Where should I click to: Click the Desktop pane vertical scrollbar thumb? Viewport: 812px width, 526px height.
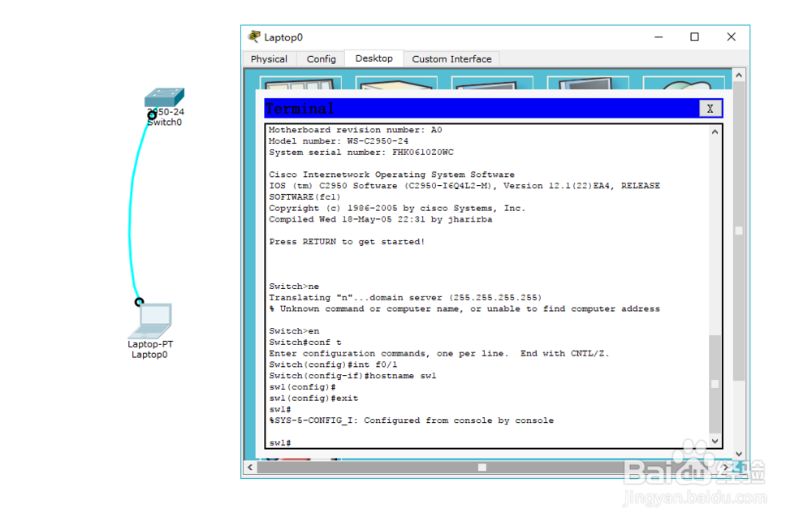(x=739, y=231)
